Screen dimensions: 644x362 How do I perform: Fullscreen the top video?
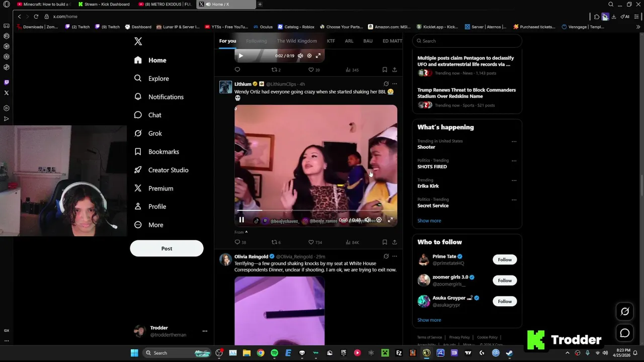318,56
